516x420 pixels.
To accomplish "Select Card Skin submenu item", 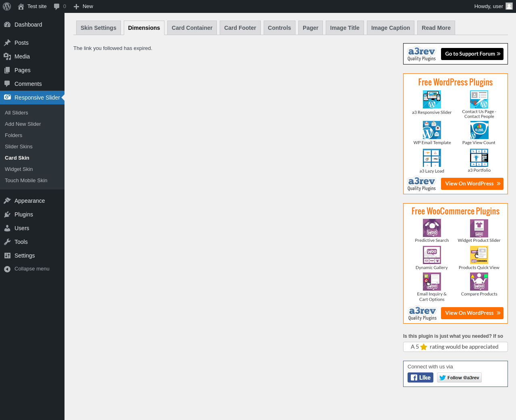I will pyautogui.click(x=17, y=158).
